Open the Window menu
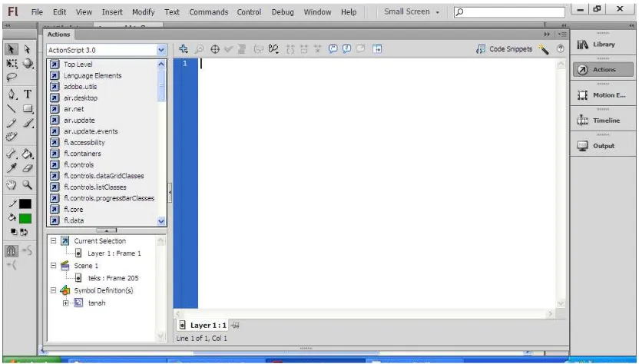 pos(317,12)
